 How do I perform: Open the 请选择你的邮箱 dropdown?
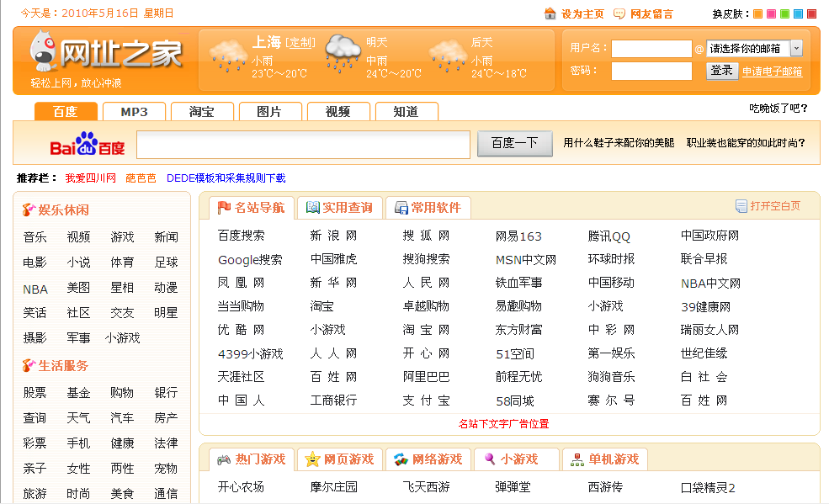(x=755, y=49)
